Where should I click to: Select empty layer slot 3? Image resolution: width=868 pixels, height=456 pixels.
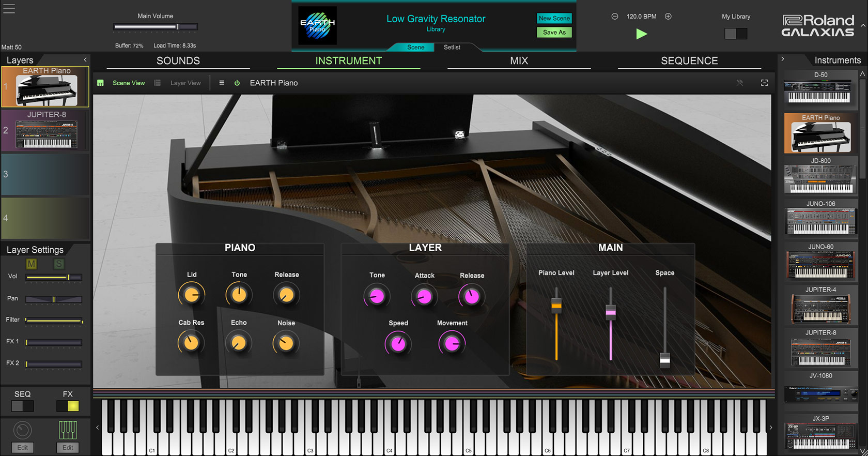pos(45,174)
